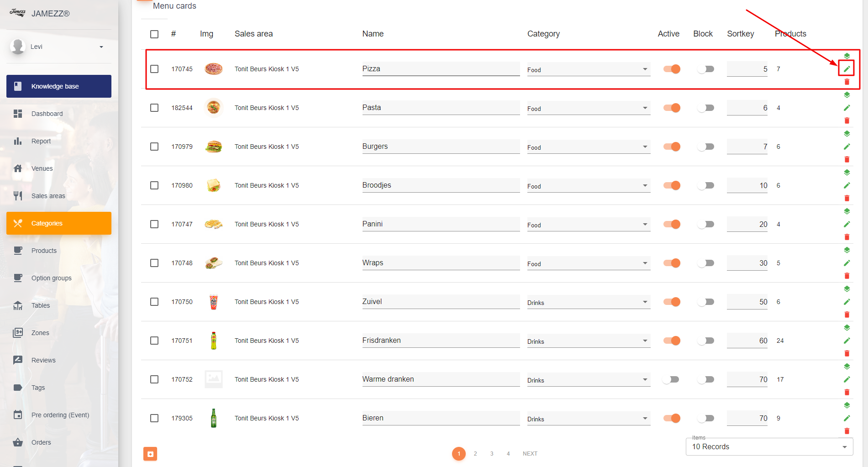
Task: Click trash icon for Frisdranken row
Action: pyautogui.click(x=847, y=353)
